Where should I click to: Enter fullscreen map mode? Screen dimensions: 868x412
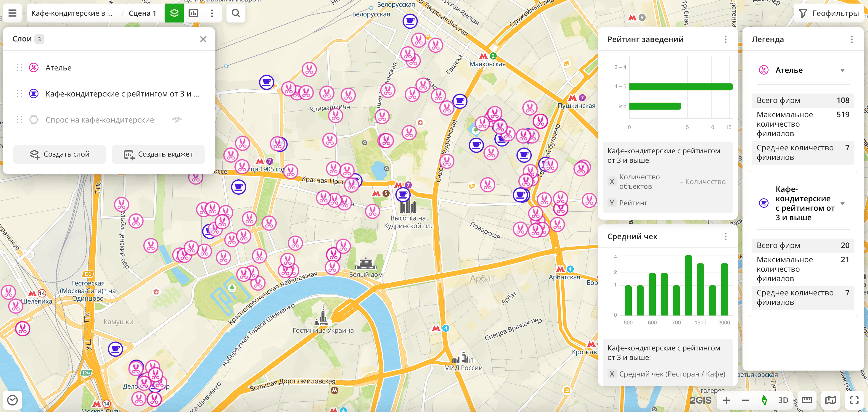click(x=854, y=400)
